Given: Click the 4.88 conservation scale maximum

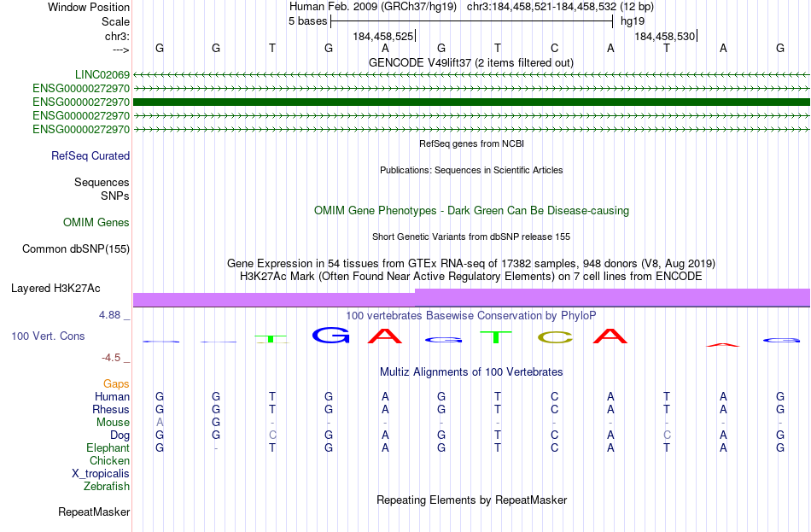Looking at the screenshot, I should [109, 314].
